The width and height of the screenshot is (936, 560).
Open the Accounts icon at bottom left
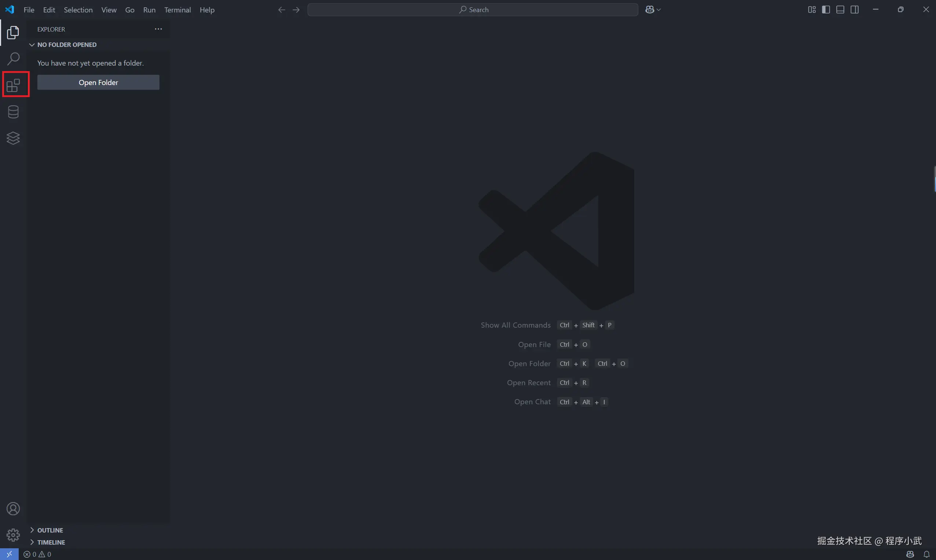[x=13, y=509]
